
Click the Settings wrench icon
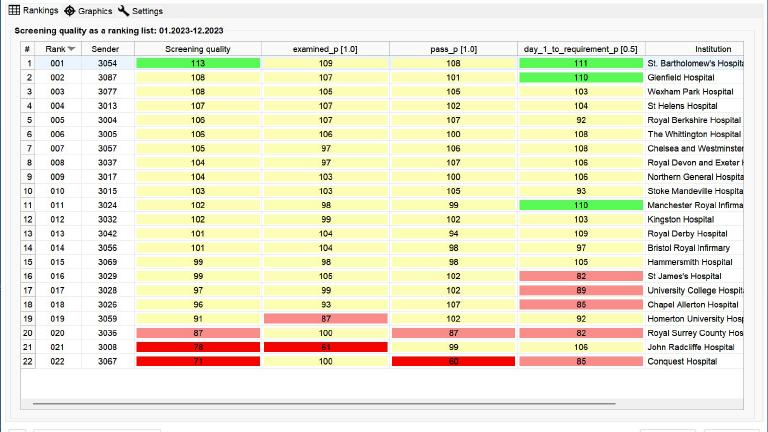123,11
